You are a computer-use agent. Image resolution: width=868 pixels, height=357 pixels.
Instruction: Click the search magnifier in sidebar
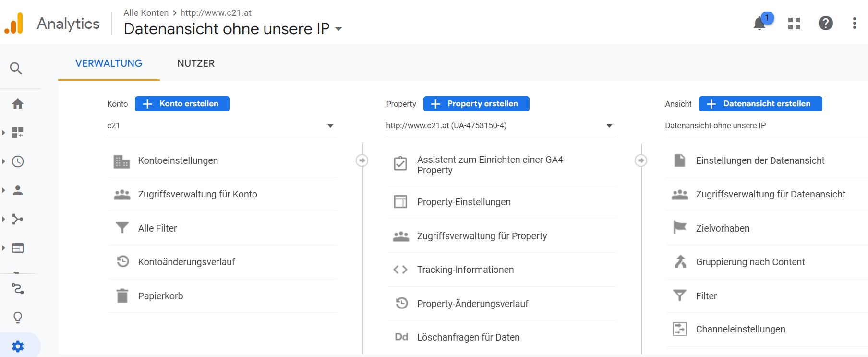(x=16, y=68)
